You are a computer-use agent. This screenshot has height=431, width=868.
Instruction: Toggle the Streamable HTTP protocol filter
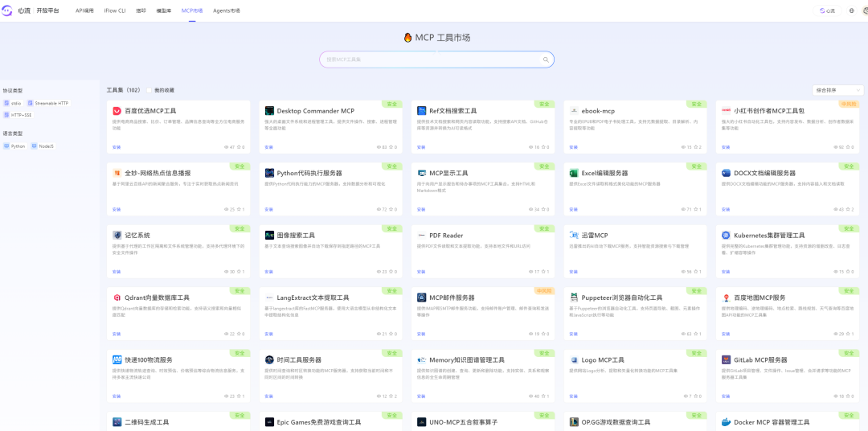(x=48, y=103)
